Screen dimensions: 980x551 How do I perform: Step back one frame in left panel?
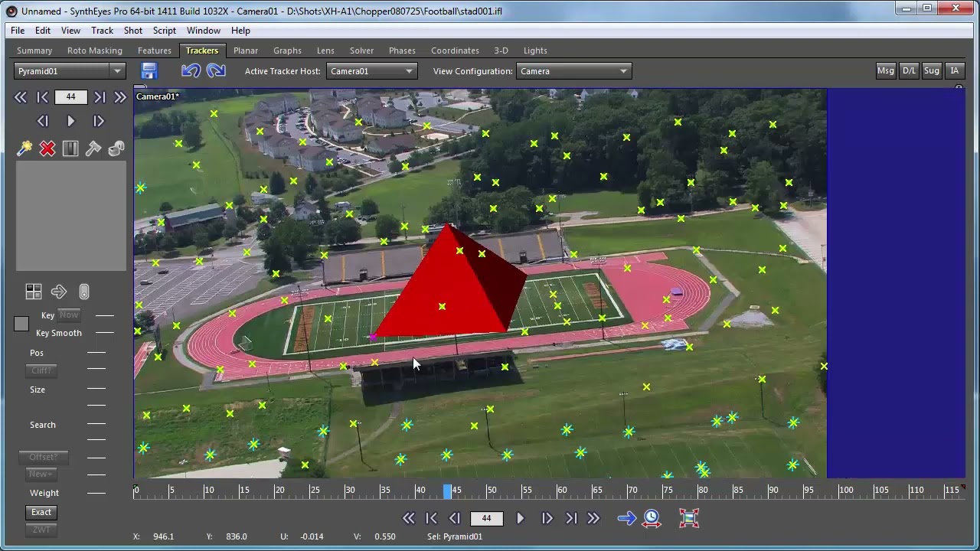click(43, 121)
